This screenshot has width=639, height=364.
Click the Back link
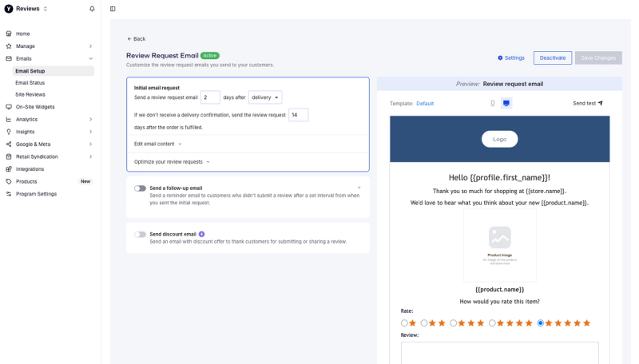(x=136, y=38)
